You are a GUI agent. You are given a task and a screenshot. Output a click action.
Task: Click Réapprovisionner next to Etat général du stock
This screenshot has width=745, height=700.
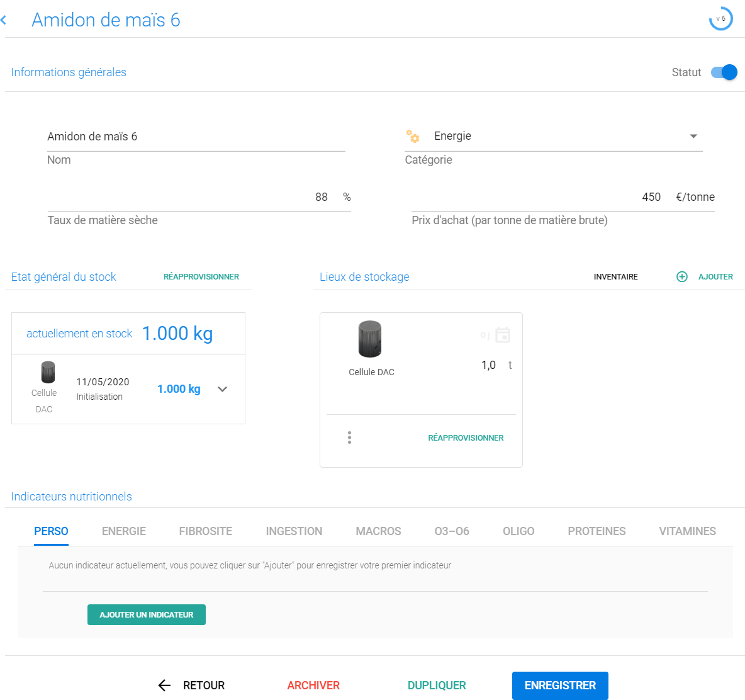[201, 276]
